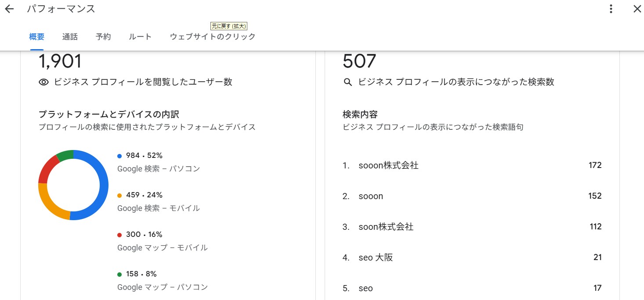Click the back arrow to leave パフォーマンス
The width and height of the screenshot is (644, 300).
click(9, 9)
